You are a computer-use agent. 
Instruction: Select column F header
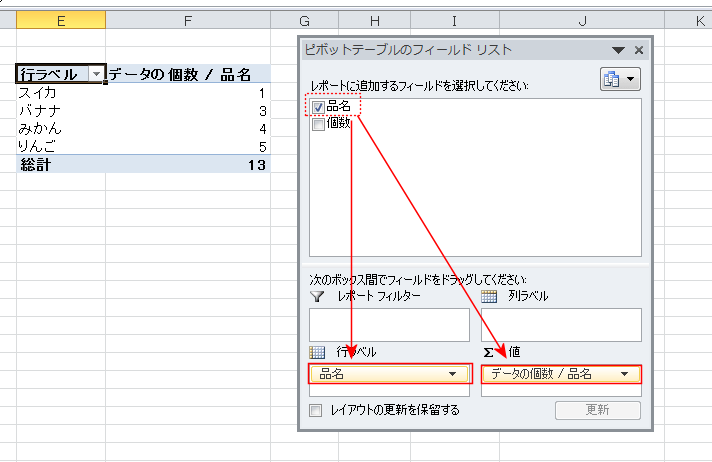click(188, 20)
